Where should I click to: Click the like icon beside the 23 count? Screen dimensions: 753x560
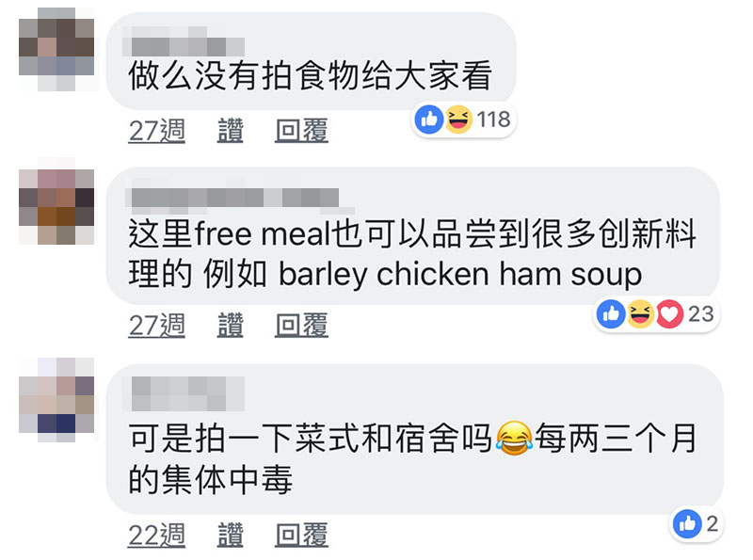tap(611, 314)
